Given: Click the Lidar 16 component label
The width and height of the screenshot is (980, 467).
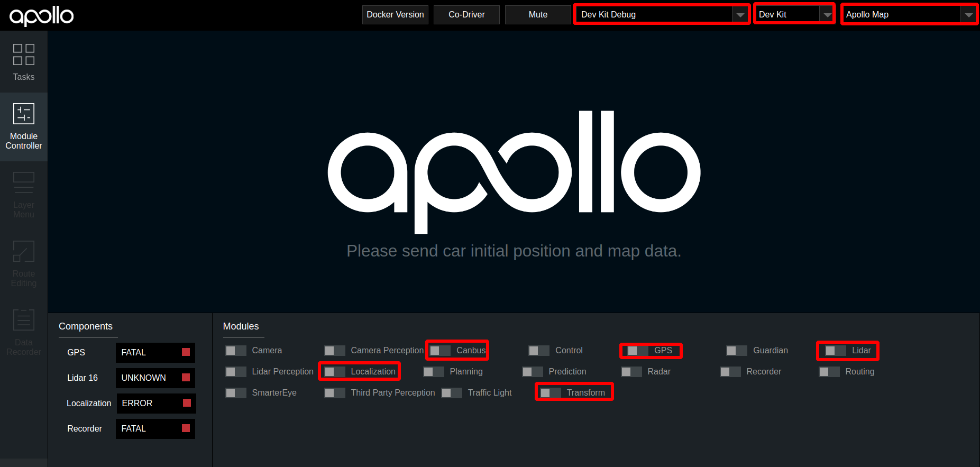Looking at the screenshot, I should tap(83, 378).
